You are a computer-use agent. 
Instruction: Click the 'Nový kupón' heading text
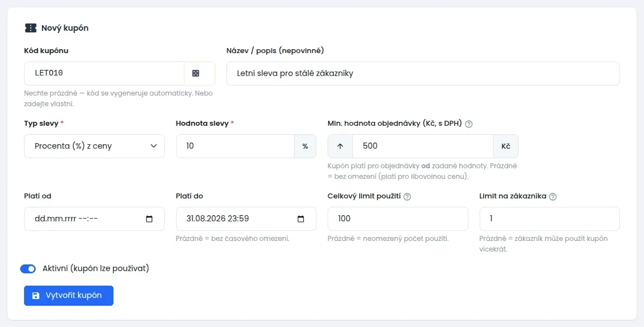(x=65, y=29)
